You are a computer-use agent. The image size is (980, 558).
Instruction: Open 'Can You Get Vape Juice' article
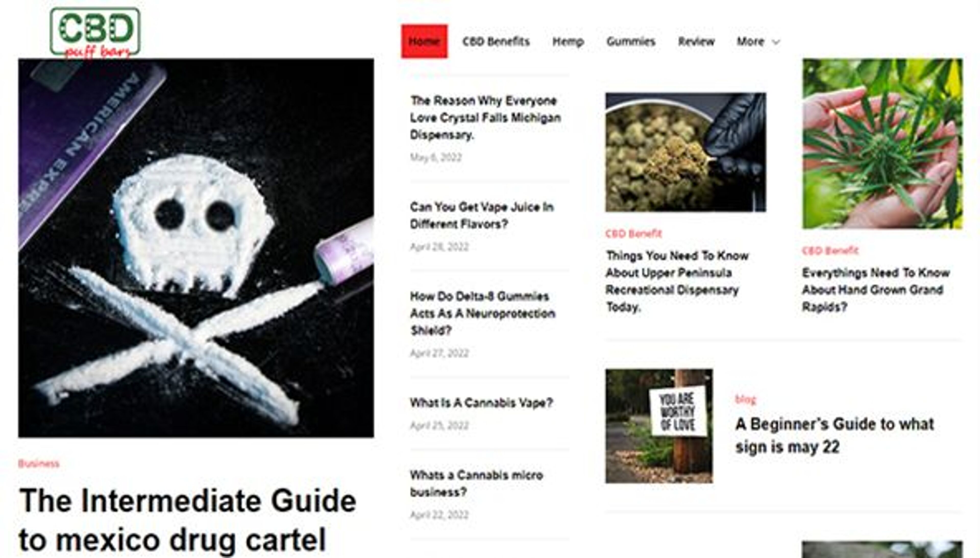[482, 215]
